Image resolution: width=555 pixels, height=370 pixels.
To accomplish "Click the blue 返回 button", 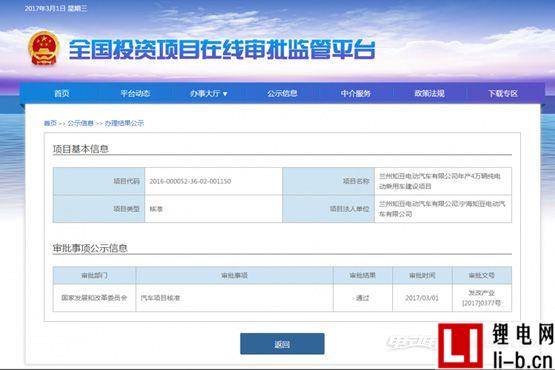I will pos(282,344).
